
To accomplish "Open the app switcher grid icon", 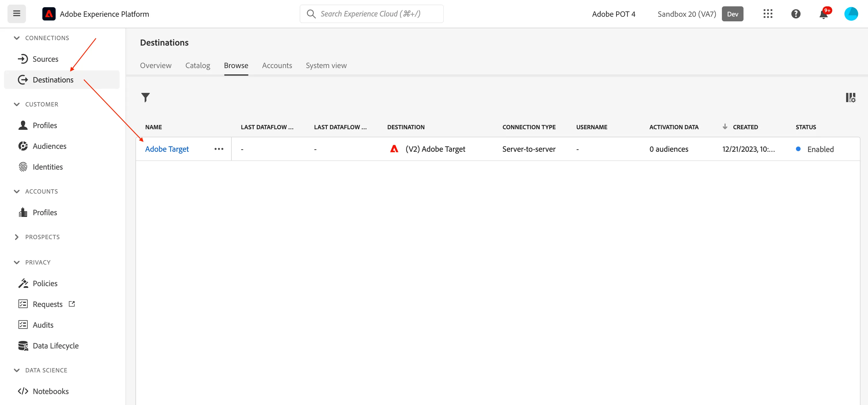I will [768, 14].
